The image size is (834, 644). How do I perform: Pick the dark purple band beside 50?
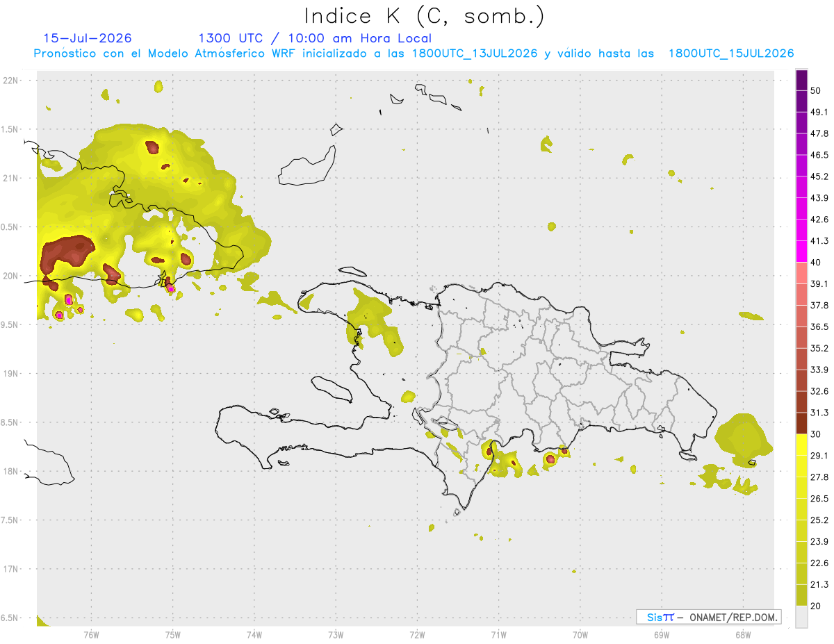coord(801,81)
